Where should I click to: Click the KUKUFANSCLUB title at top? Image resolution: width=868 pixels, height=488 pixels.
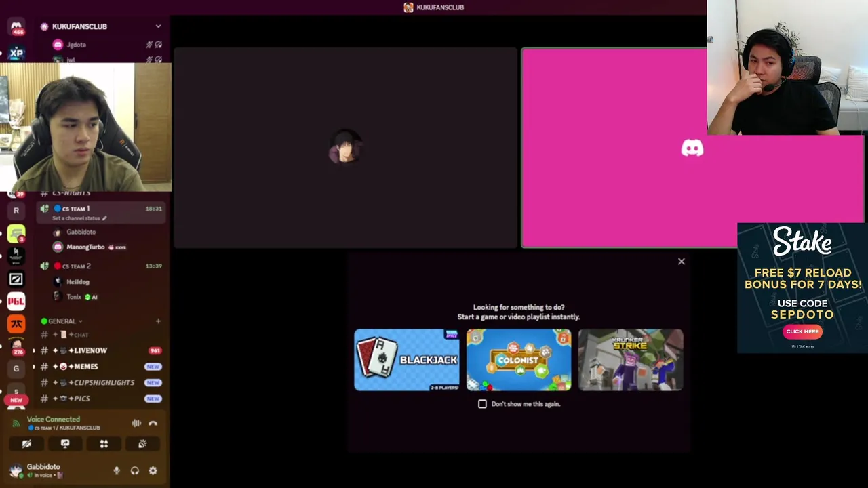click(434, 7)
